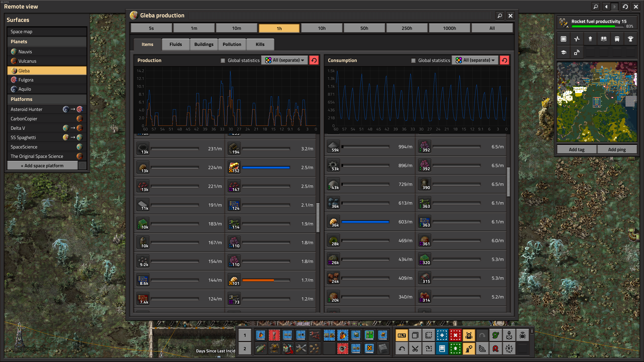
Task: Open the logistic networks (arrow up icon)
Action: click(590, 39)
